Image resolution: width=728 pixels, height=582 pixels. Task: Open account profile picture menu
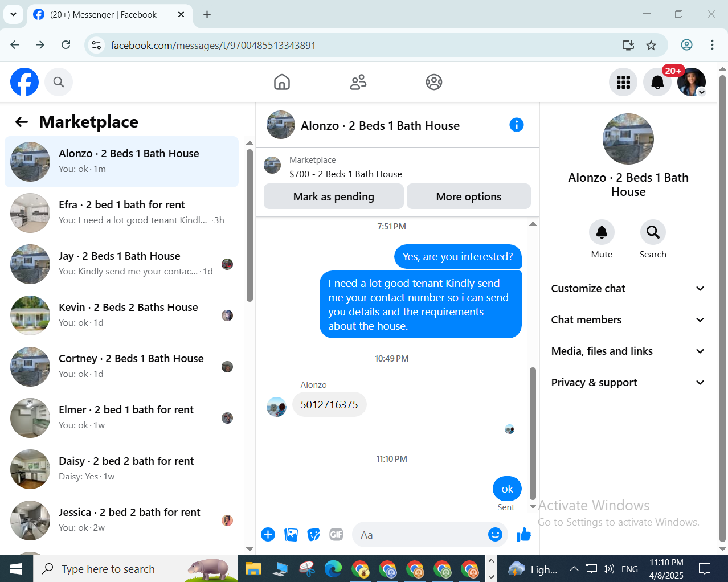point(692,82)
